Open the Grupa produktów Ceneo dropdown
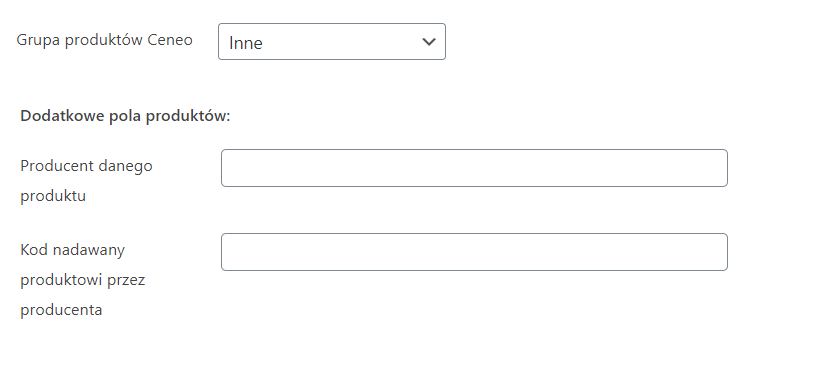This screenshot has width=839, height=380. (332, 41)
